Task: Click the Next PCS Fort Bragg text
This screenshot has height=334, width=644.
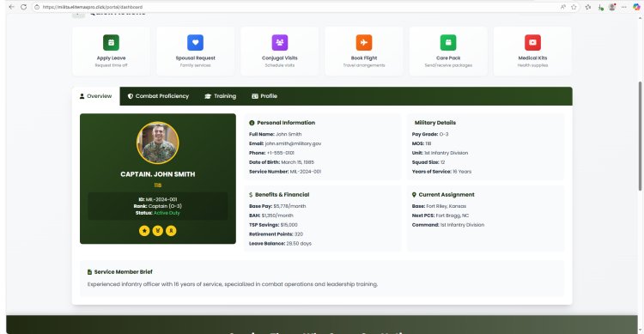Action: tap(453, 216)
